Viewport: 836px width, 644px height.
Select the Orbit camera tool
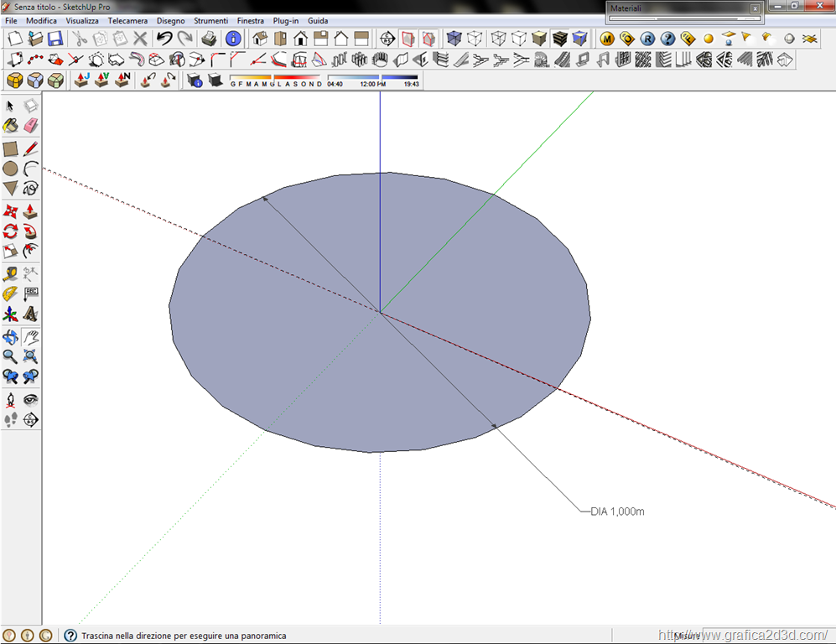click(10, 337)
